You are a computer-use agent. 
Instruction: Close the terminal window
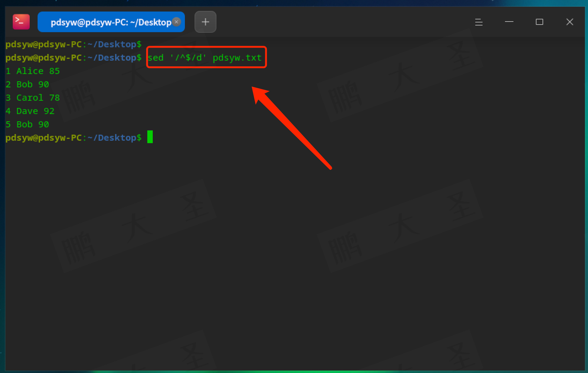point(570,22)
